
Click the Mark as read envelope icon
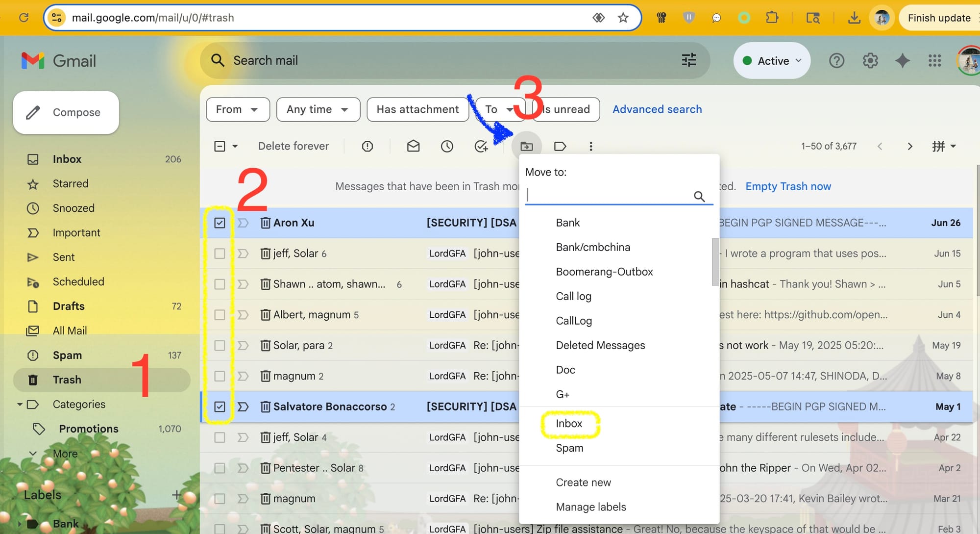coord(413,146)
